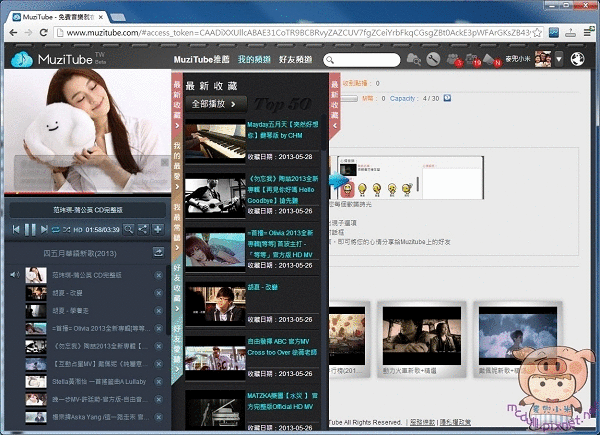
Task: Click the video playback progress bar
Action: pyautogui.click(x=87, y=193)
